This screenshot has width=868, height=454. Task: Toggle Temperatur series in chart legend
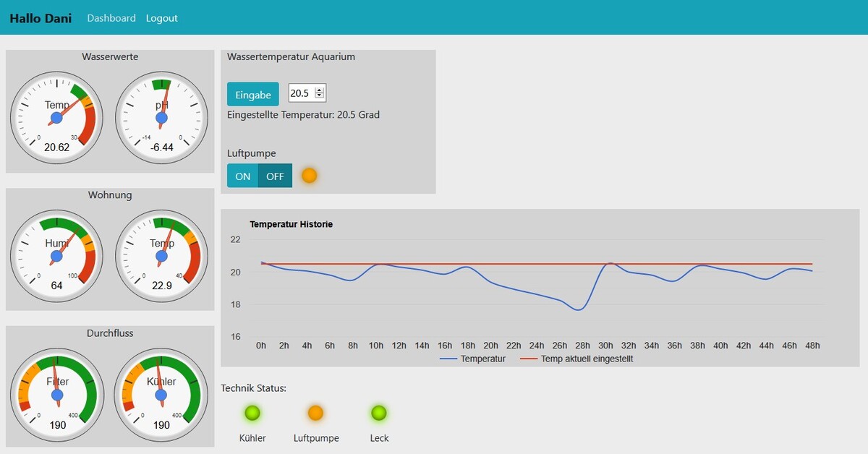[473, 359]
